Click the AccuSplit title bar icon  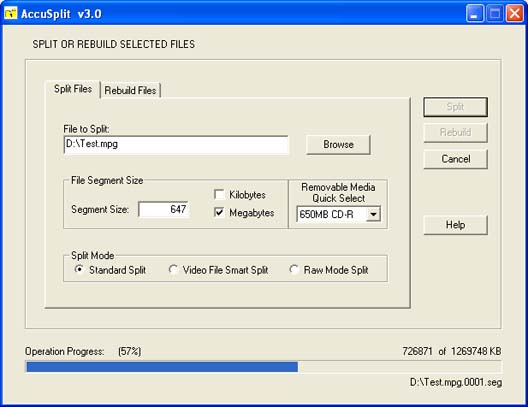pyautogui.click(x=10, y=13)
